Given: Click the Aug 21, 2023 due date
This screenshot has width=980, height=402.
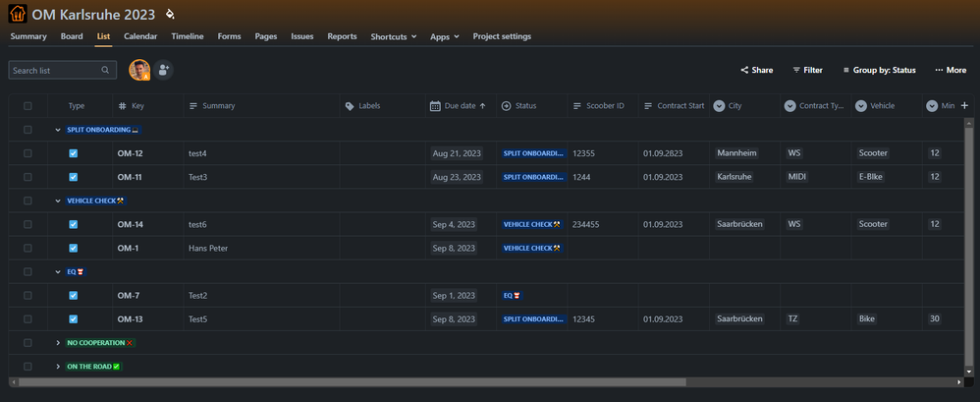Looking at the screenshot, I should [x=457, y=153].
